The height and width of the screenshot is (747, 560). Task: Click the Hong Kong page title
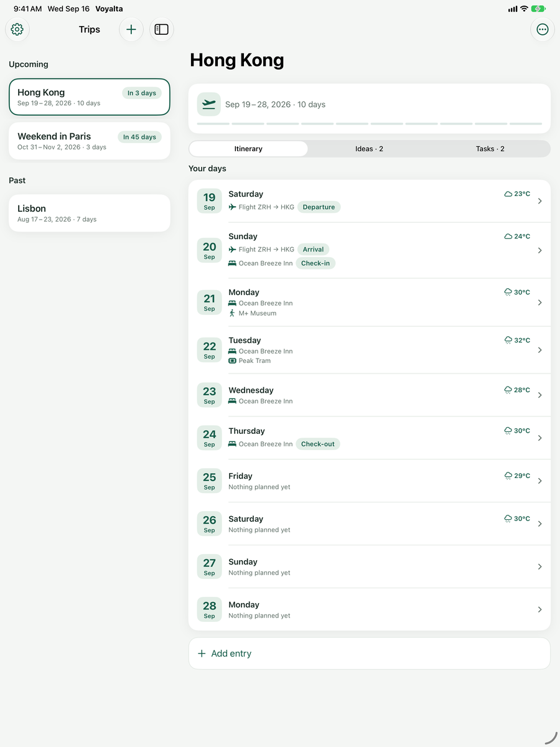(x=237, y=60)
